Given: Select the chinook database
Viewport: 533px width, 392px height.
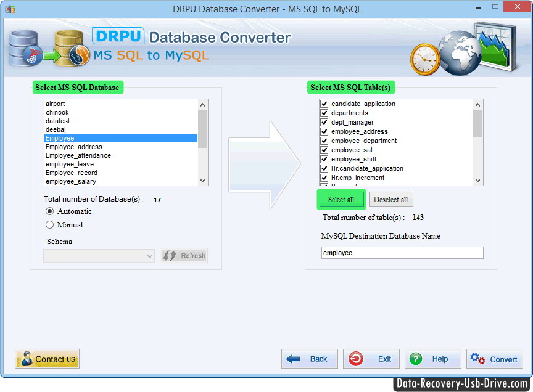Looking at the screenshot, I should click(121, 112).
